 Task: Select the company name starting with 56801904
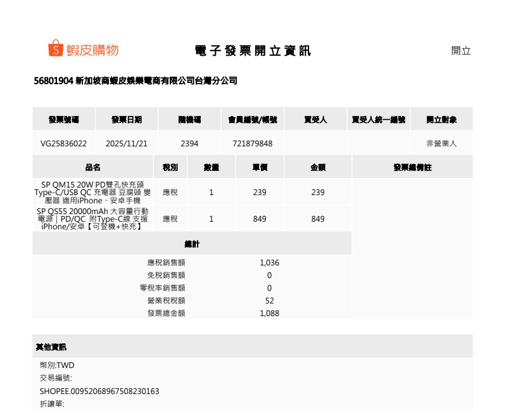point(136,81)
